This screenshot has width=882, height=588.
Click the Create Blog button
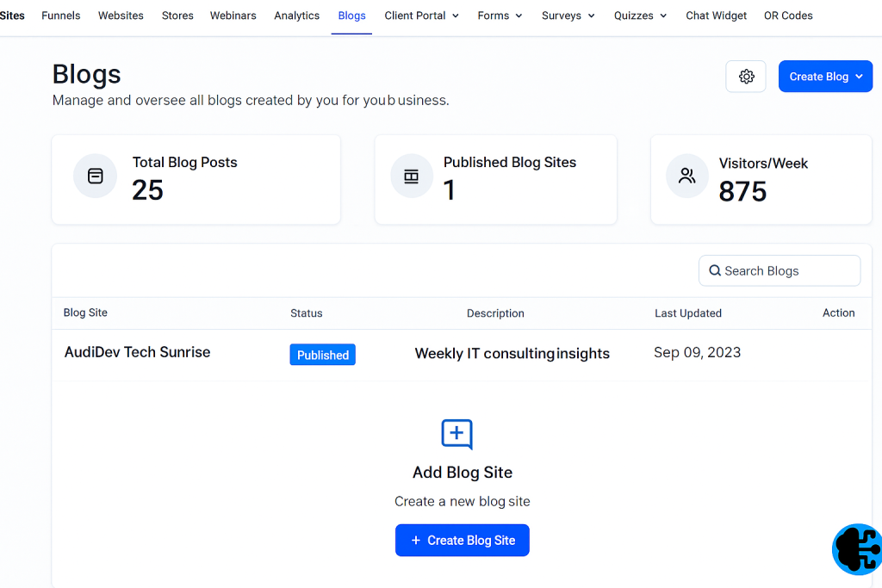point(818,76)
